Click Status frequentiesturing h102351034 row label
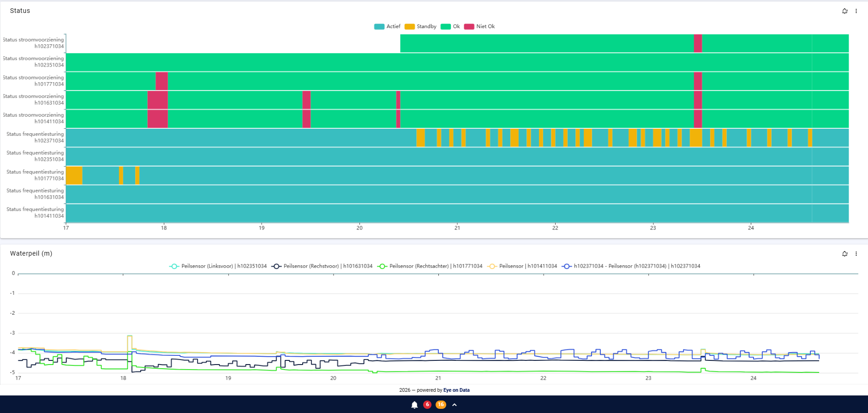The width and height of the screenshot is (868, 413). point(35,156)
